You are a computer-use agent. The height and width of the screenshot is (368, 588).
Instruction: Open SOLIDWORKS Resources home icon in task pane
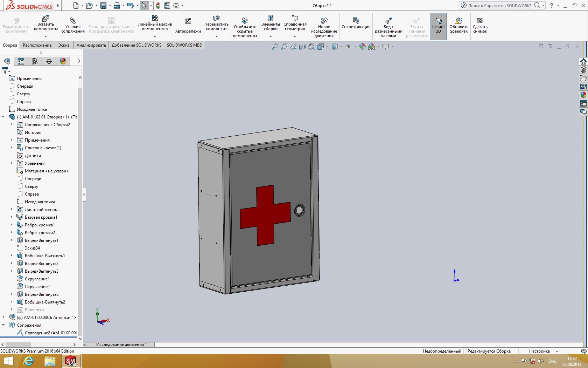tap(583, 61)
